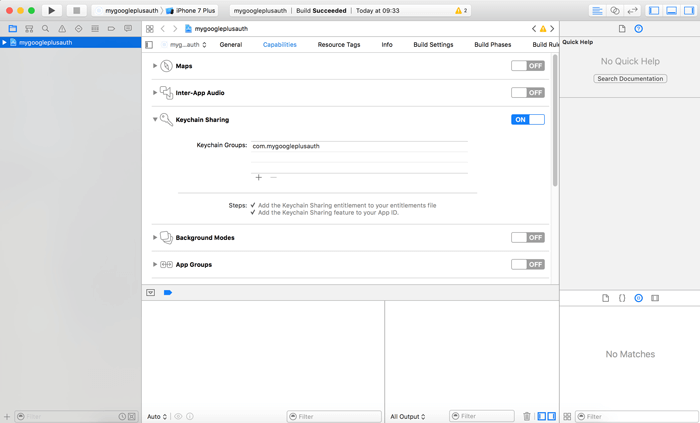Show related items grid icon in jump bar
This screenshot has width=700, height=423.
150,29
